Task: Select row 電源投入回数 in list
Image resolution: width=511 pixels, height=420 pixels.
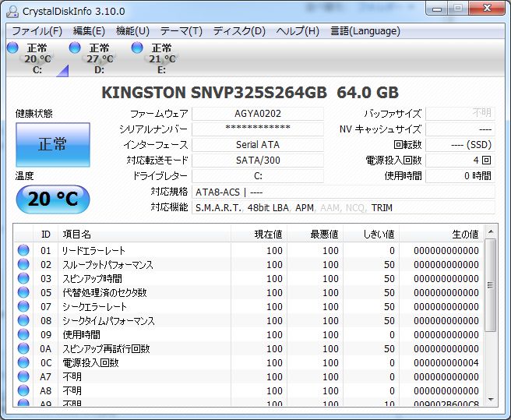Action: click(x=249, y=362)
